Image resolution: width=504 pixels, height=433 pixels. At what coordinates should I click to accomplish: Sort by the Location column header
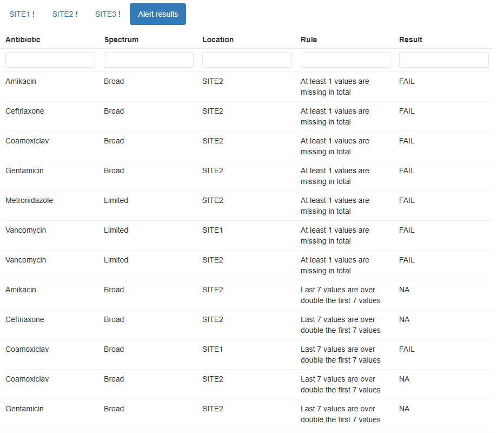(218, 40)
